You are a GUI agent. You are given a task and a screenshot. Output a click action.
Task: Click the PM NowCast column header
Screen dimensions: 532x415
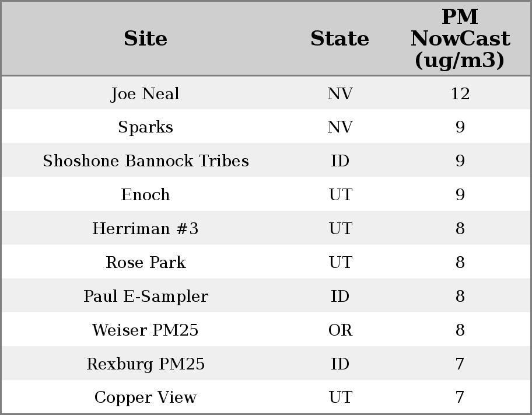point(460,39)
